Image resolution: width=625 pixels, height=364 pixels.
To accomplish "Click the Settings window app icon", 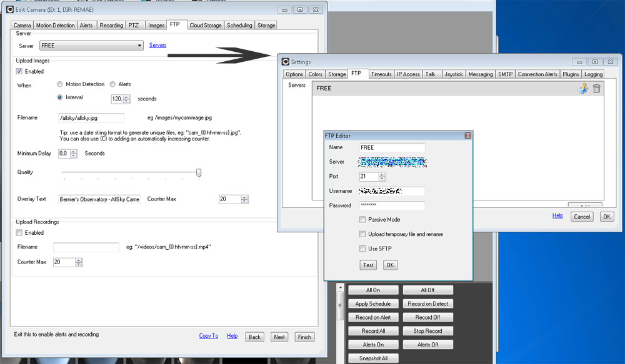I will pos(286,62).
